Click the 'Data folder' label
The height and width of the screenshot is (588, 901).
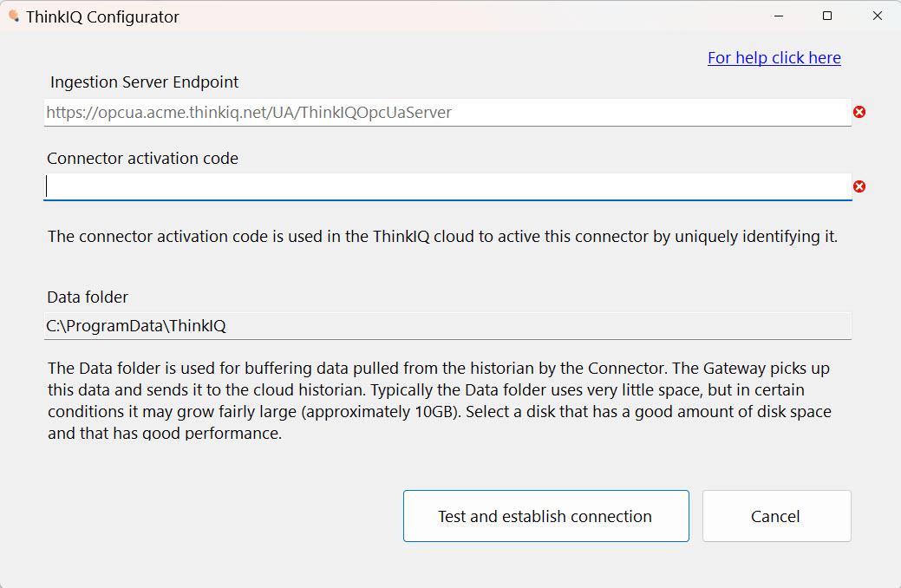[x=88, y=297]
